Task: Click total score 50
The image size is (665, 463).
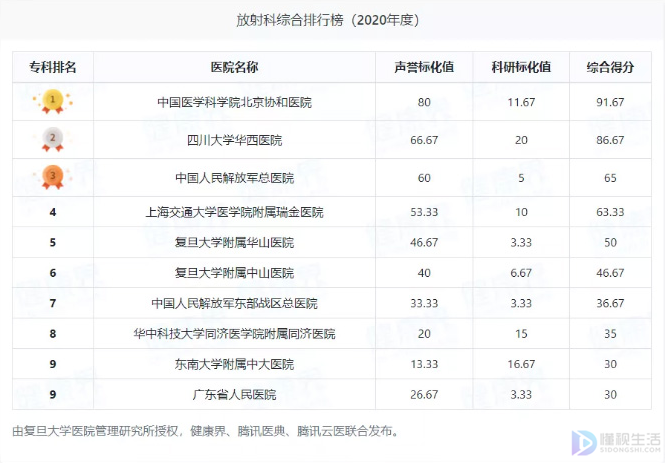Action: (610, 243)
